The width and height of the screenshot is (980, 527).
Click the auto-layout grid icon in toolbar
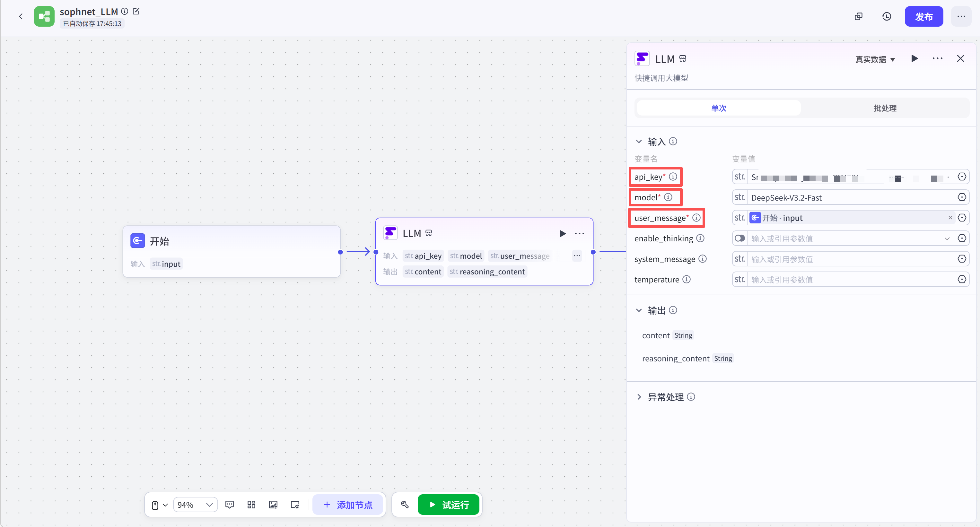coord(251,505)
